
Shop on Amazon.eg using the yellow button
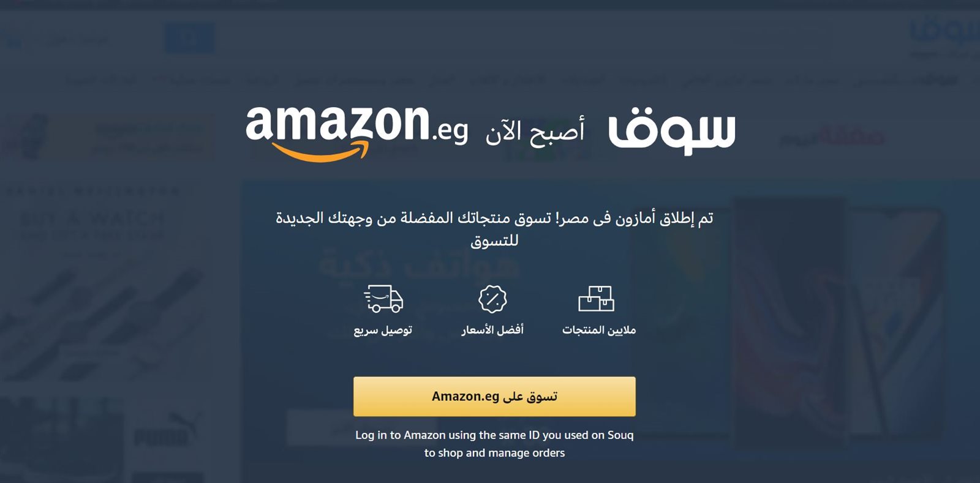click(x=494, y=397)
